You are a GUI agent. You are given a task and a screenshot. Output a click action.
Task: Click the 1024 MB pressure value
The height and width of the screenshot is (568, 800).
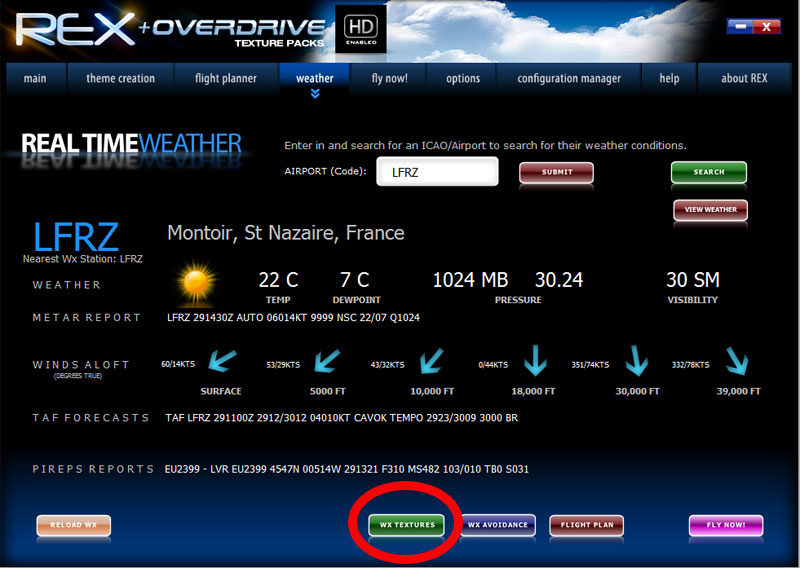click(x=470, y=280)
